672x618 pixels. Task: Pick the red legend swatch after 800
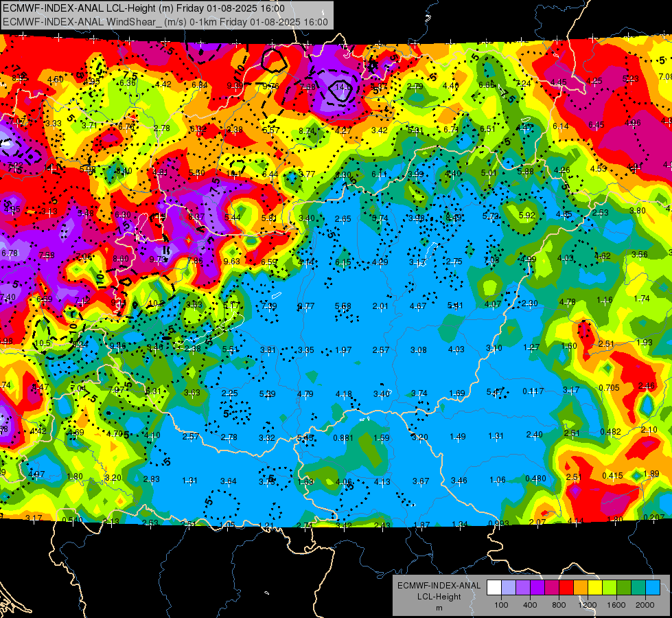click(x=566, y=588)
